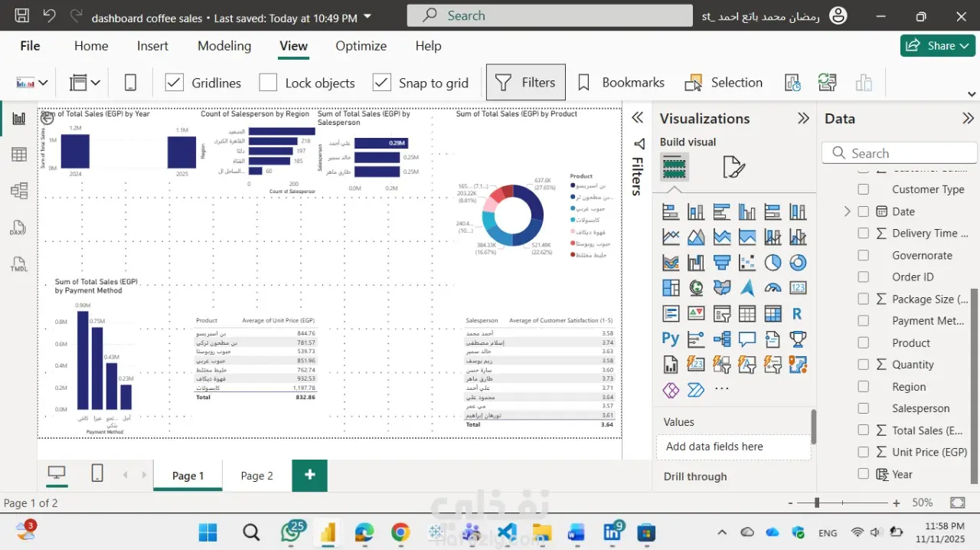Select the Funnel visual
This screenshot has width=980, height=550.
[721, 263]
